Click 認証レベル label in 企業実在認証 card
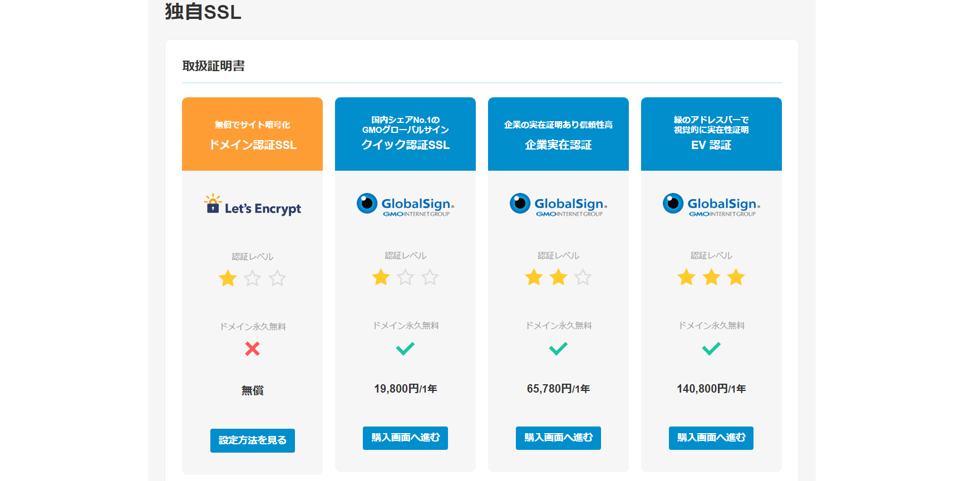Screen dimensions: 980x481 click(x=558, y=255)
